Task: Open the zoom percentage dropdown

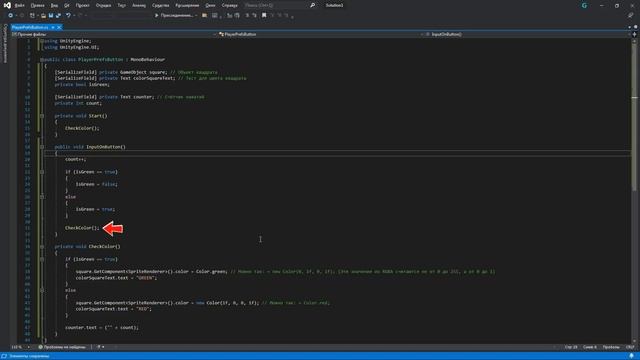Action: 21,347
